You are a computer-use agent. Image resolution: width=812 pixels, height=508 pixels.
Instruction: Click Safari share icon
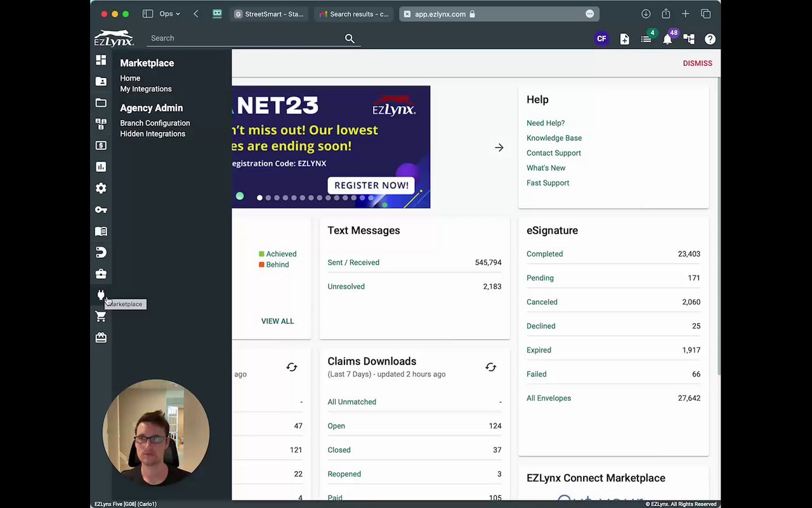[665, 14]
